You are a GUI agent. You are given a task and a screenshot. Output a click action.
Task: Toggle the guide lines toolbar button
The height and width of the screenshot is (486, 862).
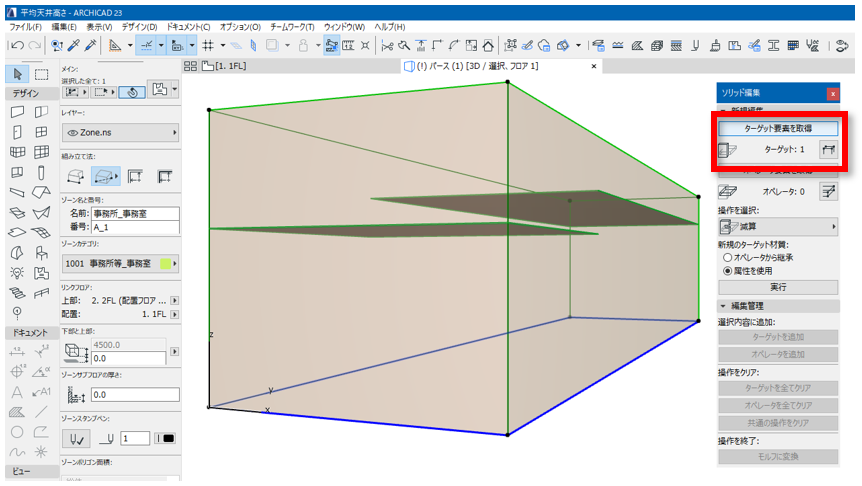[x=146, y=46]
